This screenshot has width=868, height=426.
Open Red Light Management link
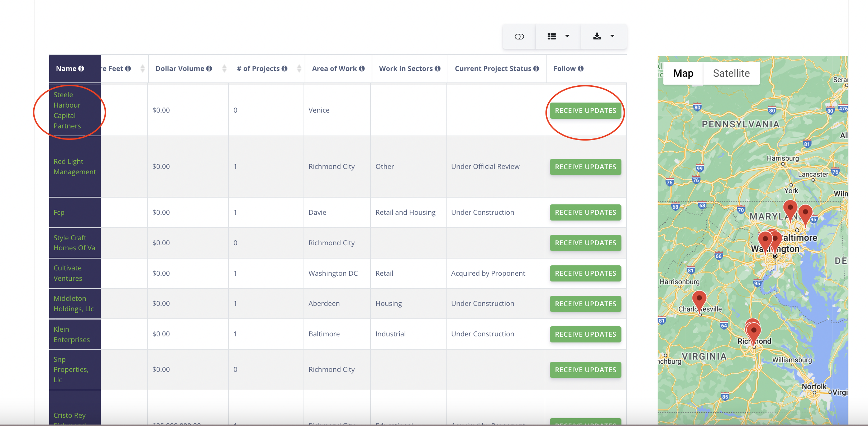[x=75, y=167]
